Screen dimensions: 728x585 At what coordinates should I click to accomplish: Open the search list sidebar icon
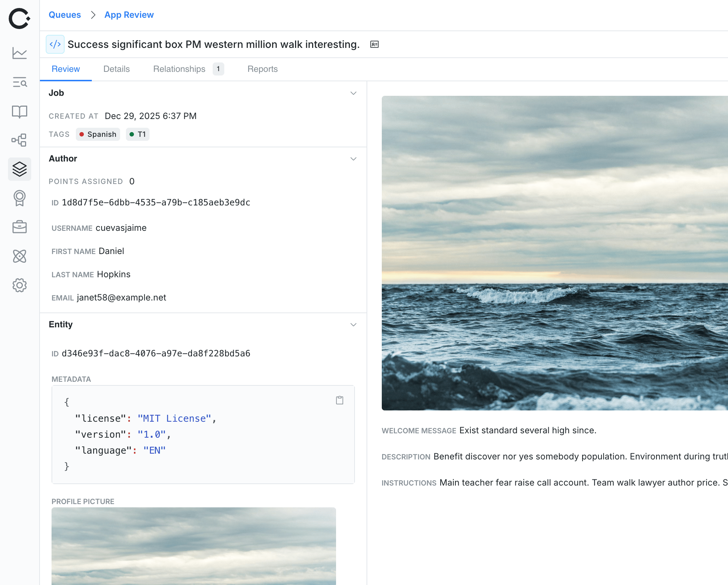coord(20,82)
